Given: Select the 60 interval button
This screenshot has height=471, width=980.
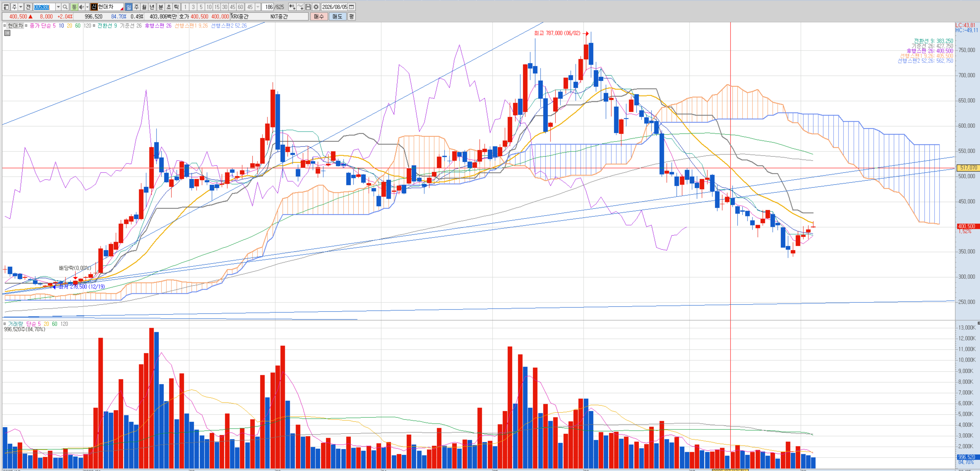Looking at the screenshot, I should [240, 7].
